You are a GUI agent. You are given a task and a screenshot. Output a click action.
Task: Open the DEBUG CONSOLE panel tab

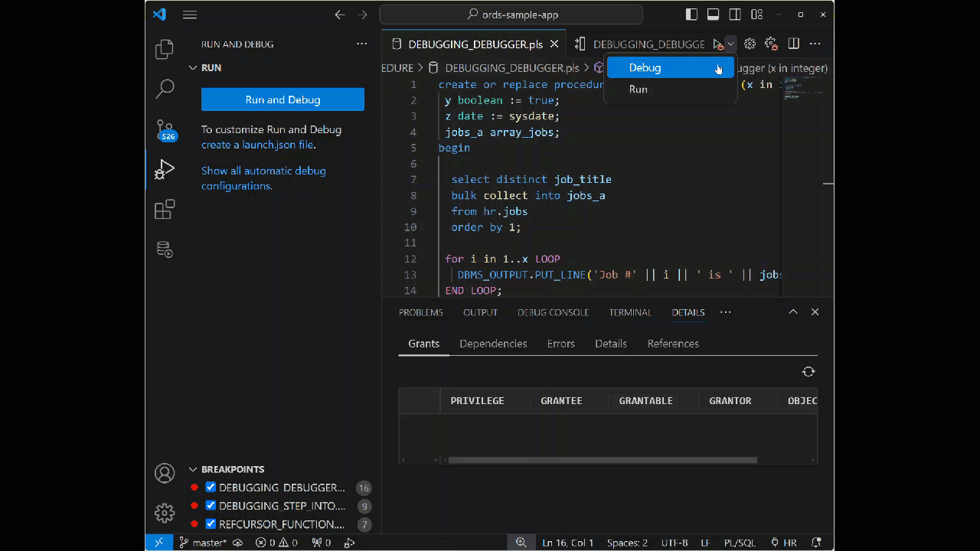tap(553, 312)
